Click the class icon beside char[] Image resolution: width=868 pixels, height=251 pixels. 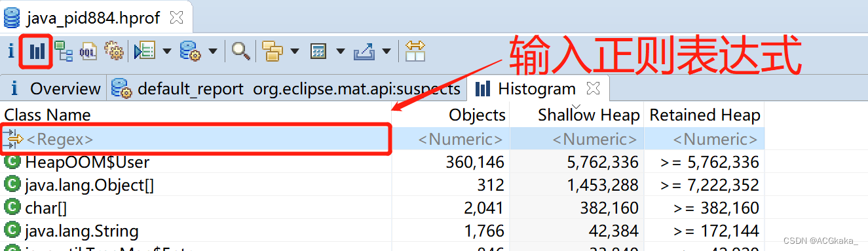[x=12, y=208]
